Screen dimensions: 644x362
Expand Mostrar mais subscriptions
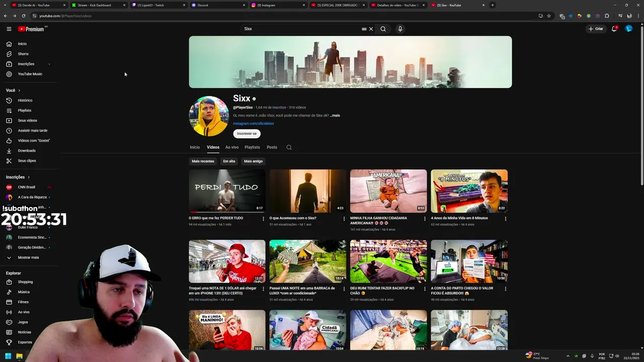click(x=29, y=257)
